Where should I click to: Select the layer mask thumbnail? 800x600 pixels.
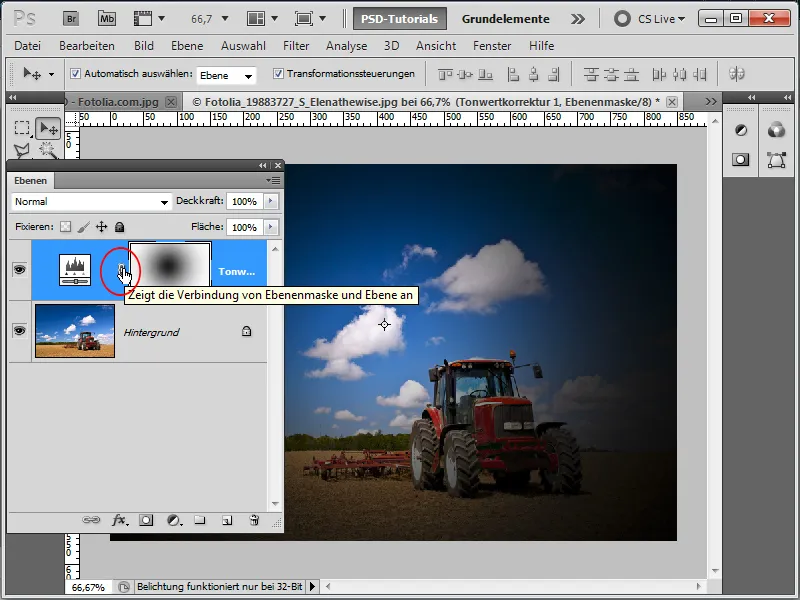[170, 264]
